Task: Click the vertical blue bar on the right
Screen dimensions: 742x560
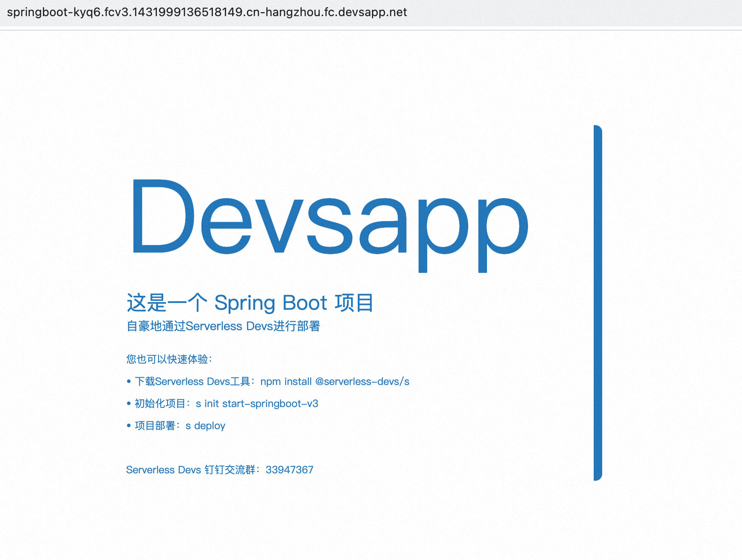Action: pyautogui.click(x=598, y=303)
